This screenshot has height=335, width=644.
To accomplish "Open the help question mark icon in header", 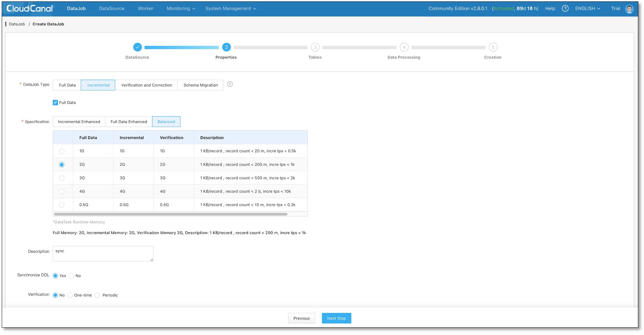I will coord(565,9).
